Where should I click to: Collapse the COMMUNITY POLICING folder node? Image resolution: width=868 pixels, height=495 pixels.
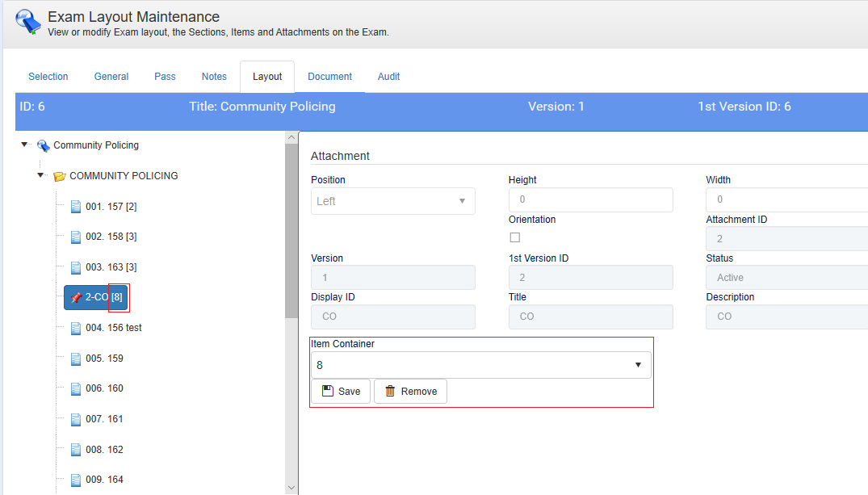pos(41,176)
